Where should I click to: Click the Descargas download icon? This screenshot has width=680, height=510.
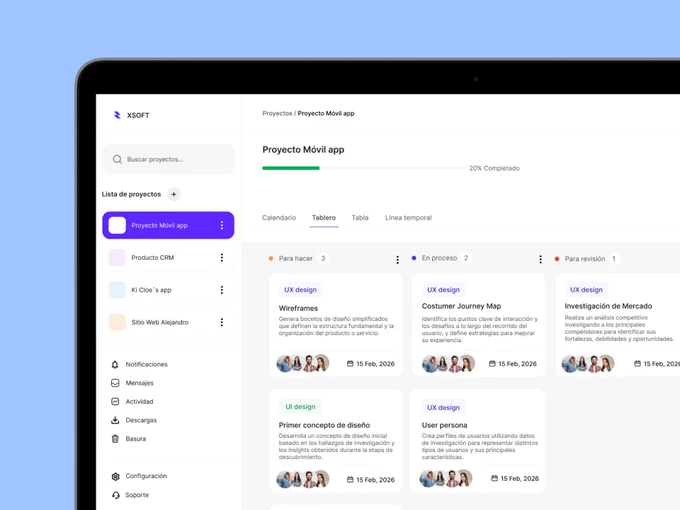(x=115, y=420)
